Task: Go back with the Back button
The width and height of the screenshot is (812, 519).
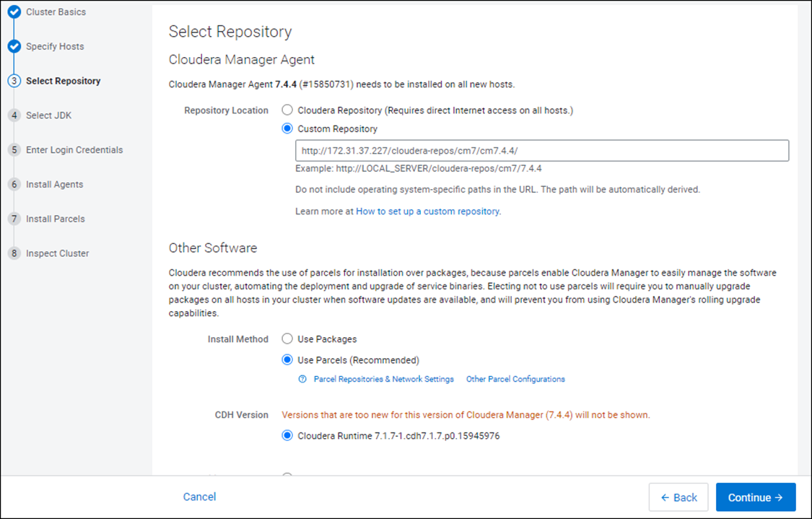Action: click(x=678, y=497)
